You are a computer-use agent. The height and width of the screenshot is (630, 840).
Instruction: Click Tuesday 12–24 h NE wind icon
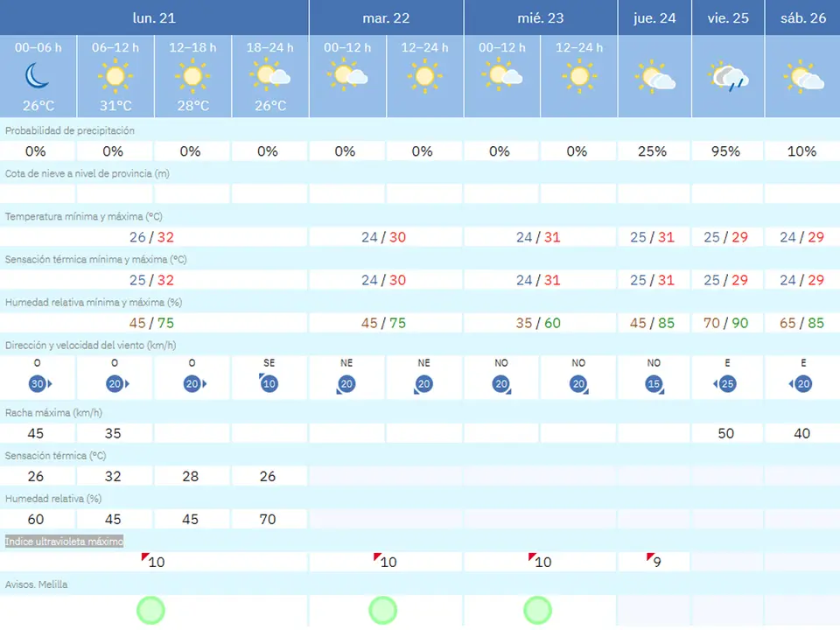pyautogui.click(x=423, y=384)
